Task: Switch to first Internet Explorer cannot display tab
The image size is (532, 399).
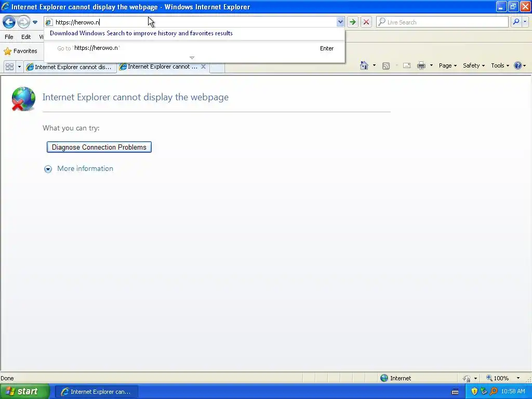Action: tap(70, 67)
